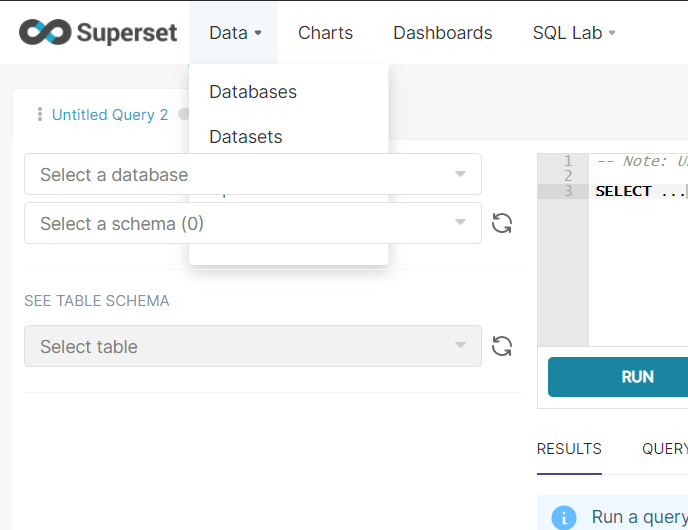Open Dashboards page
This screenshot has width=688, height=530.
point(442,33)
